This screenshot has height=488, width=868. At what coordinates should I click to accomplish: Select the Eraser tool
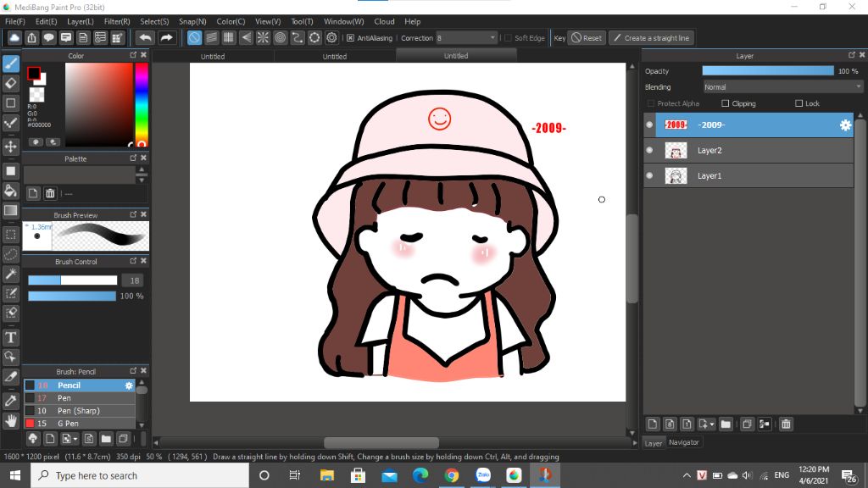click(x=10, y=84)
